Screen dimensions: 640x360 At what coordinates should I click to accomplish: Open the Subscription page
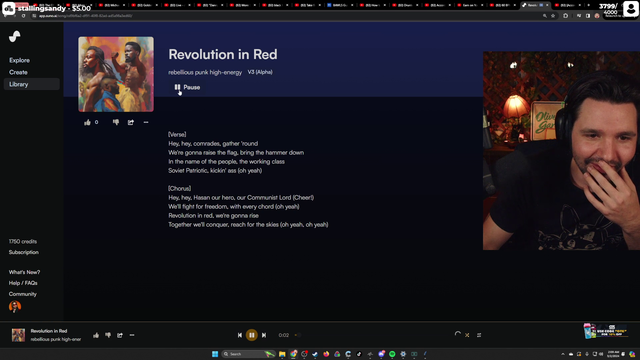pyautogui.click(x=24, y=252)
